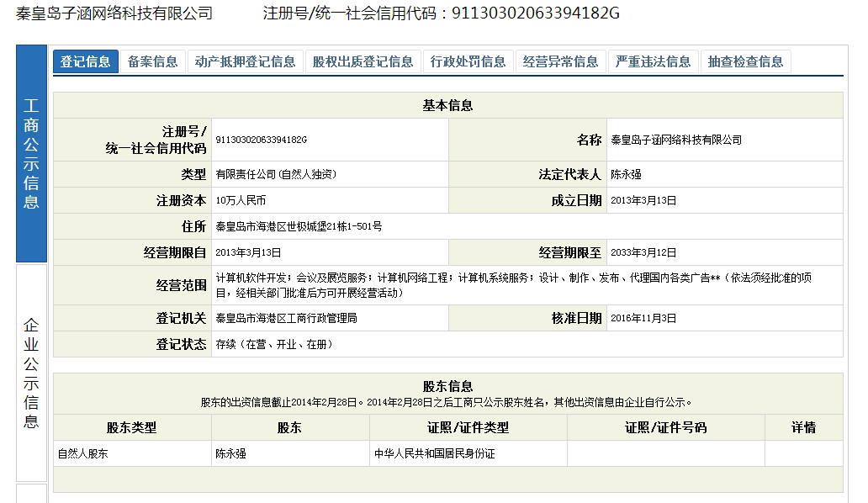
Task: View the 行政处罚信息 tab
Action: 468,61
